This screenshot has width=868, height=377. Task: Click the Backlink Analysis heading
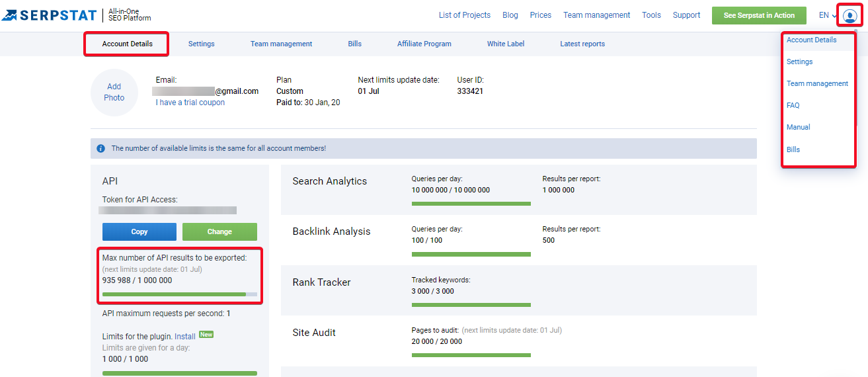[x=331, y=231]
